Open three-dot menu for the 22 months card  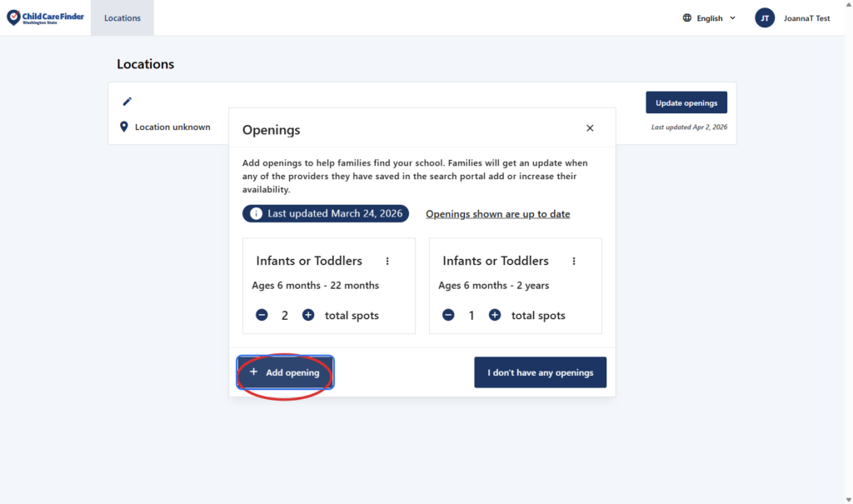coord(387,261)
